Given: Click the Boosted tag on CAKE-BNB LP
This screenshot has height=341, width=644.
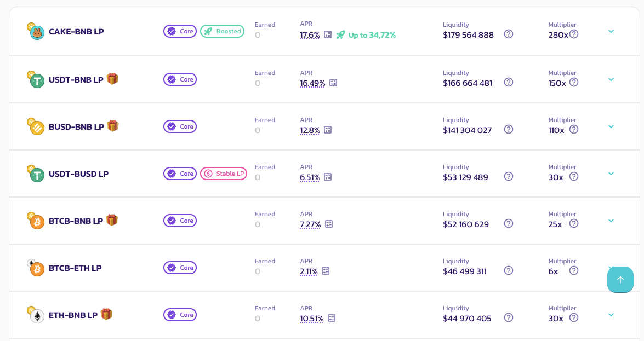Looking at the screenshot, I should tap(222, 31).
